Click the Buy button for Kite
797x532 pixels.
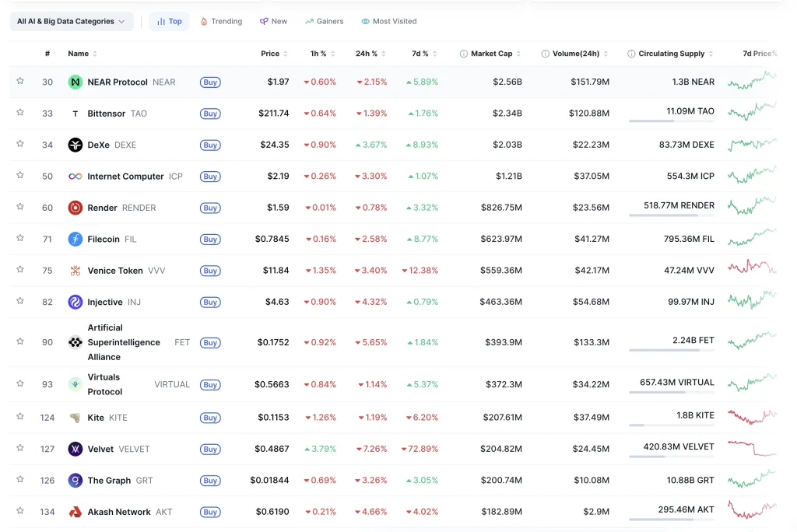pyautogui.click(x=210, y=418)
